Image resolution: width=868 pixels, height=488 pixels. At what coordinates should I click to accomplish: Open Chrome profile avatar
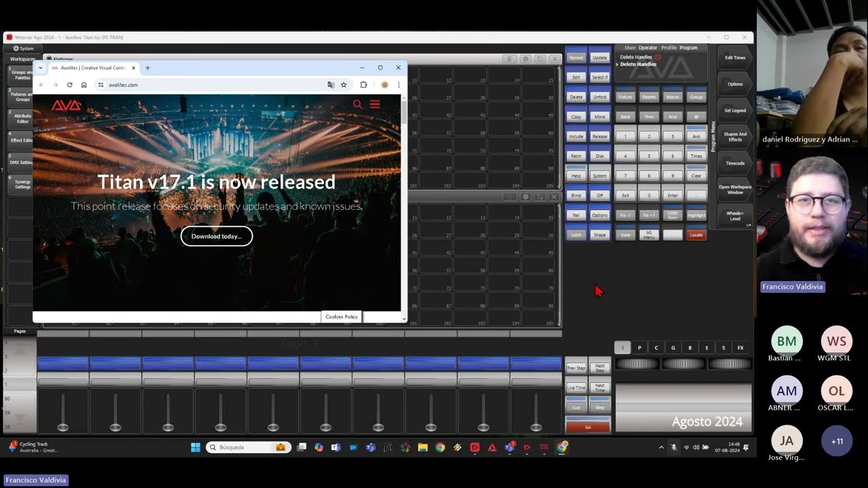coord(384,85)
